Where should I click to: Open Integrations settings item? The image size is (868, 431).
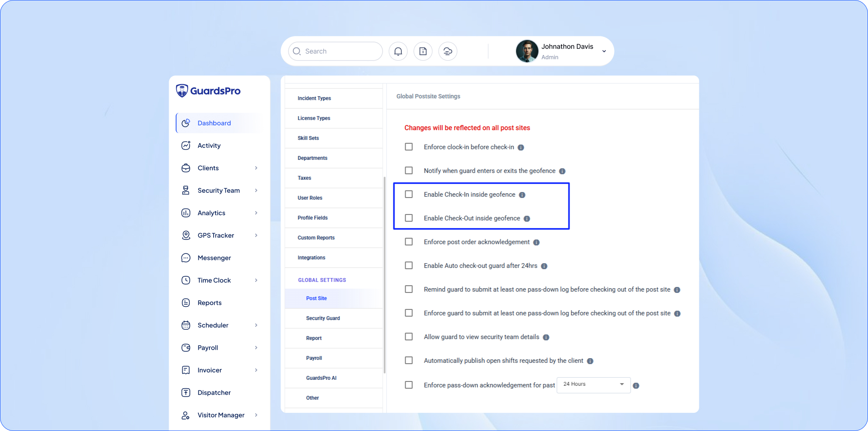coord(334,258)
